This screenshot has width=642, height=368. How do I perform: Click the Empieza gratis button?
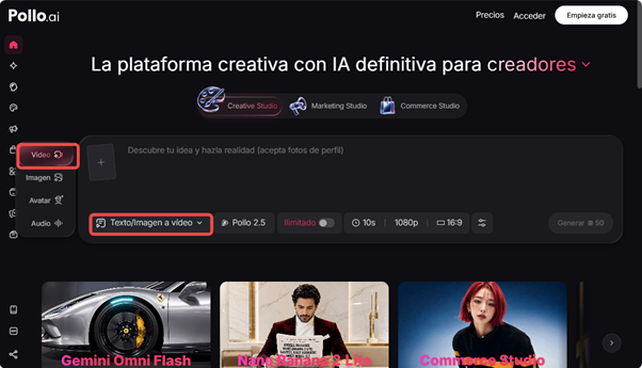click(x=591, y=15)
